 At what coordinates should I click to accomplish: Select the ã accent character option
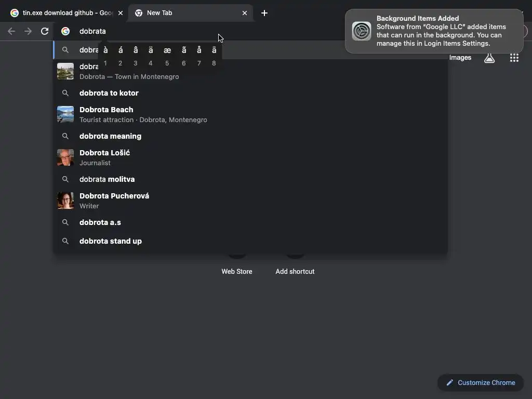(183, 55)
